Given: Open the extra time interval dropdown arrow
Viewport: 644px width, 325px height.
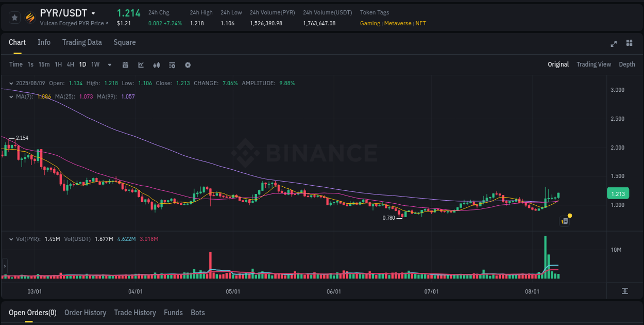Looking at the screenshot, I should click(x=109, y=65).
